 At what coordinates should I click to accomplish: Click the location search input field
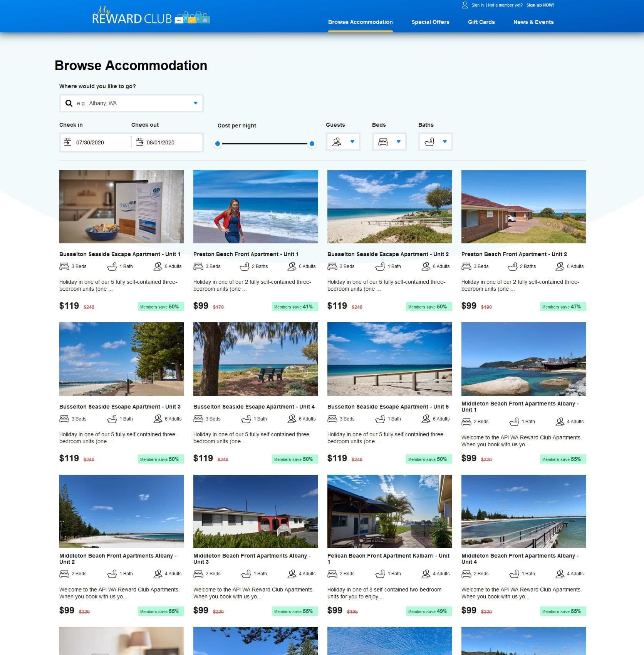point(131,103)
